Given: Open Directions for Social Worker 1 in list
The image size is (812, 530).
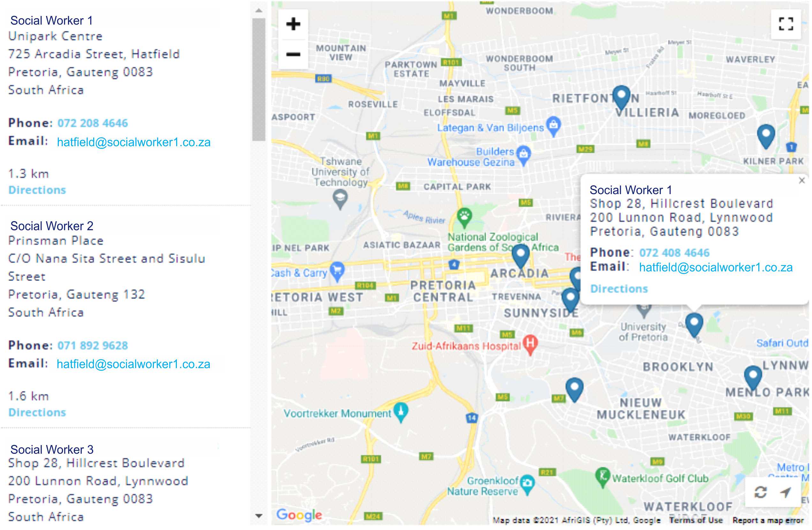Looking at the screenshot, I should pyautogui.click(x=37, y=190).
